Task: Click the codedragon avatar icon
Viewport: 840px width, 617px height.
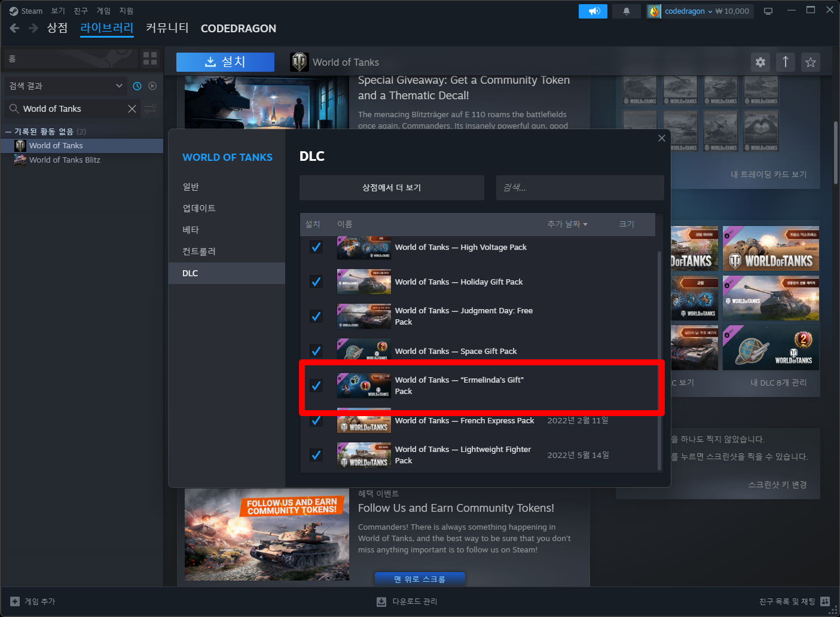Action: pos(654,11)
